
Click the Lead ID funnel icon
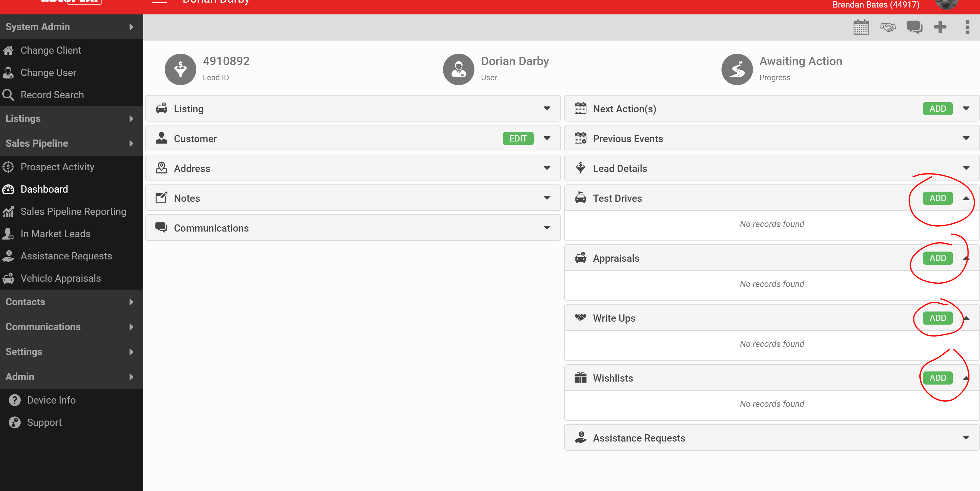(x=180, y=69)
